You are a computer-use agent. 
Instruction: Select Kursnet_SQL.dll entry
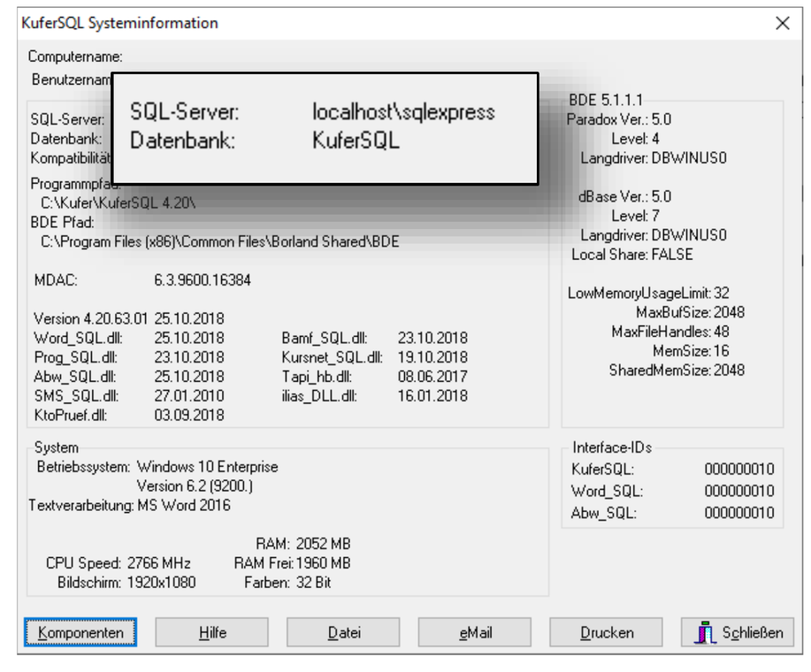[x=332, y=357]
